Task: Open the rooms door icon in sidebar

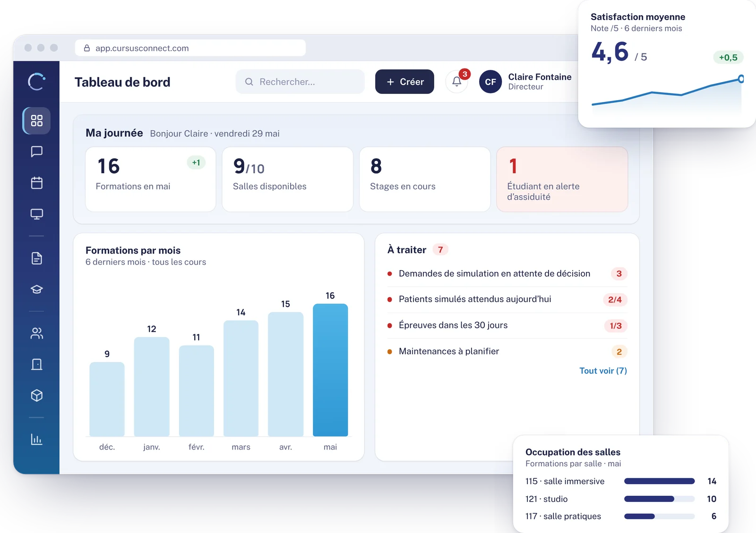Action: pos(36,364)
